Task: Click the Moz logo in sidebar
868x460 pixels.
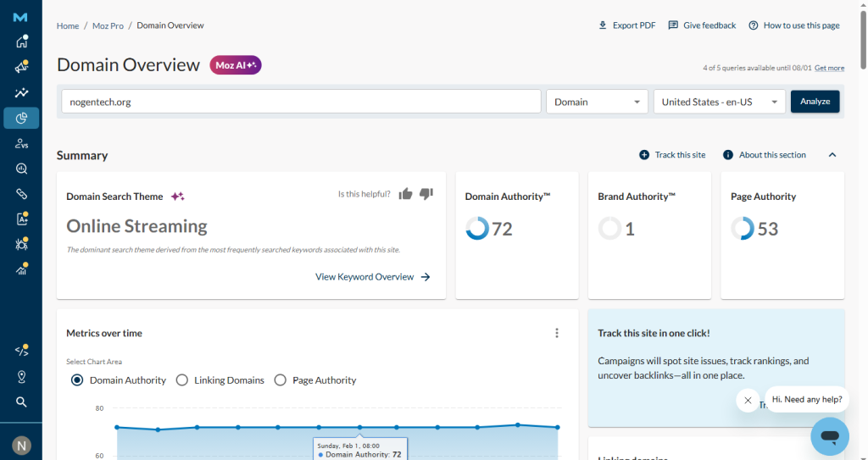Action: [x=20, y=17]
